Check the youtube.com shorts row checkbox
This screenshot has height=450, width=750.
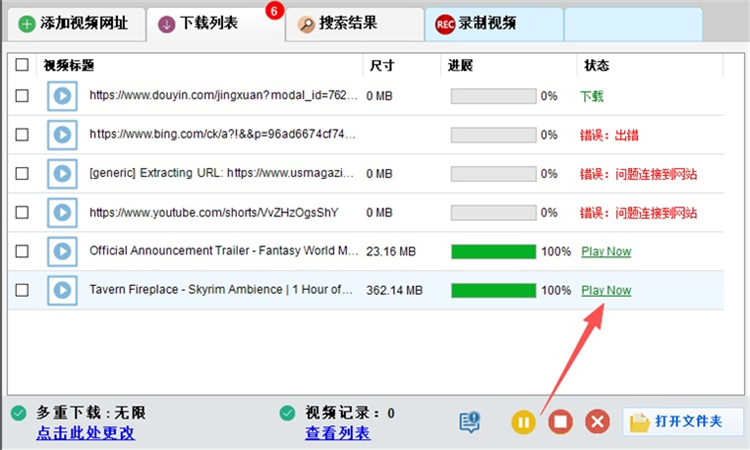click(22, 212)
